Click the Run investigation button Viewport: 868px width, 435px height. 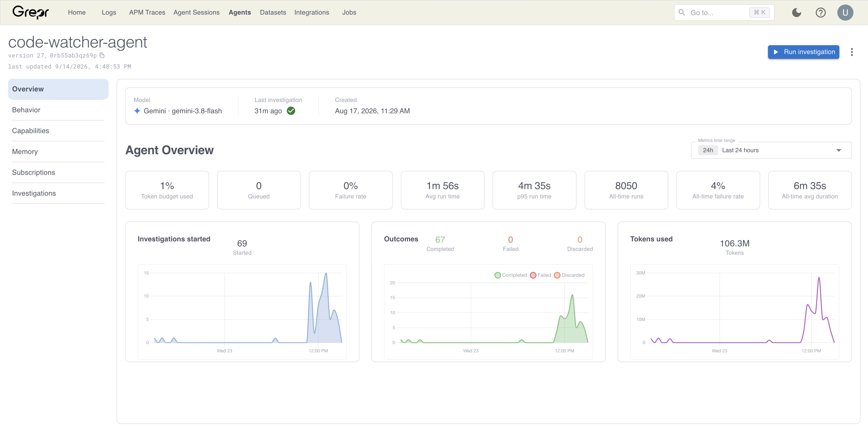point(803,52)
